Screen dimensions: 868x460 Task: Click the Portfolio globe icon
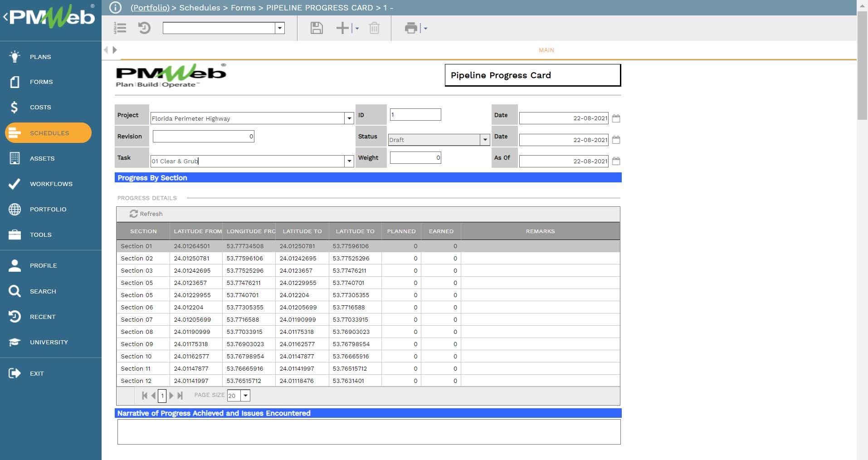click(15, 209)
